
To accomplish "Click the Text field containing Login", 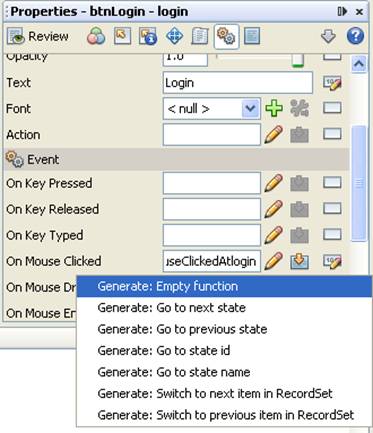I will click(238, 83).
